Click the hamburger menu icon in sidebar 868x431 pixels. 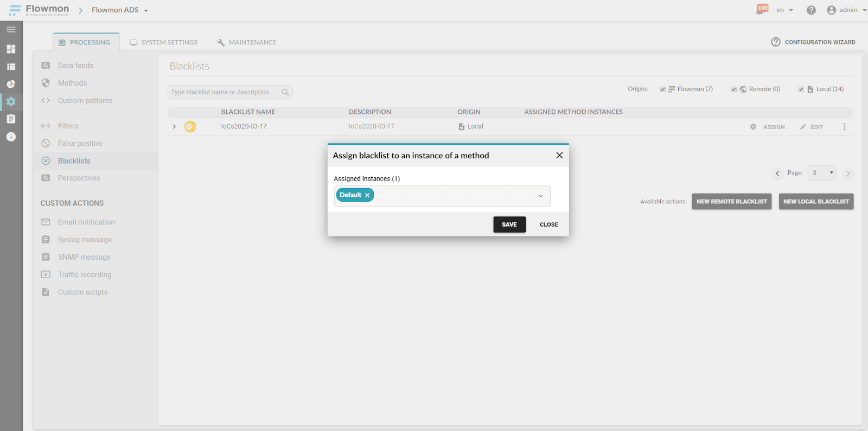[11, 29]
